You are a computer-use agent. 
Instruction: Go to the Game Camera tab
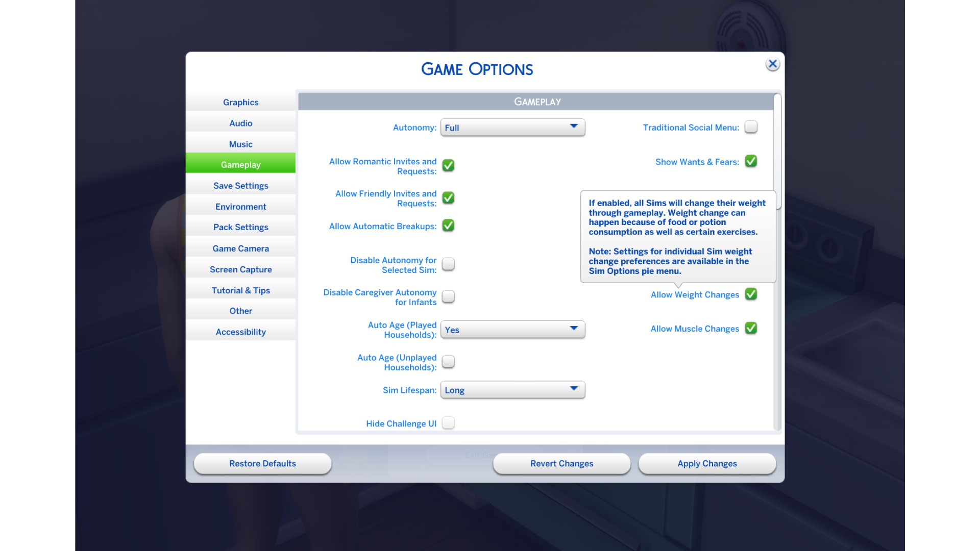pyautogui.click(x=240, y=248)
